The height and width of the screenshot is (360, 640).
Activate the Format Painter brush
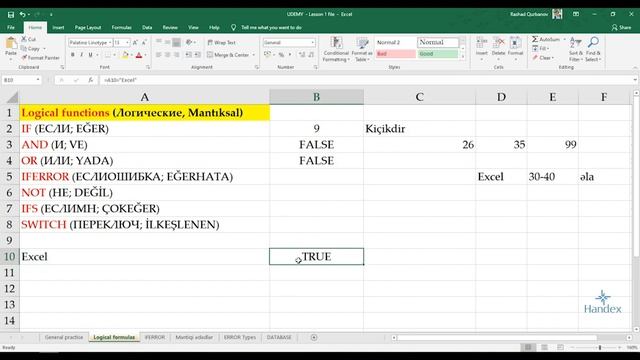pos(24,58)
